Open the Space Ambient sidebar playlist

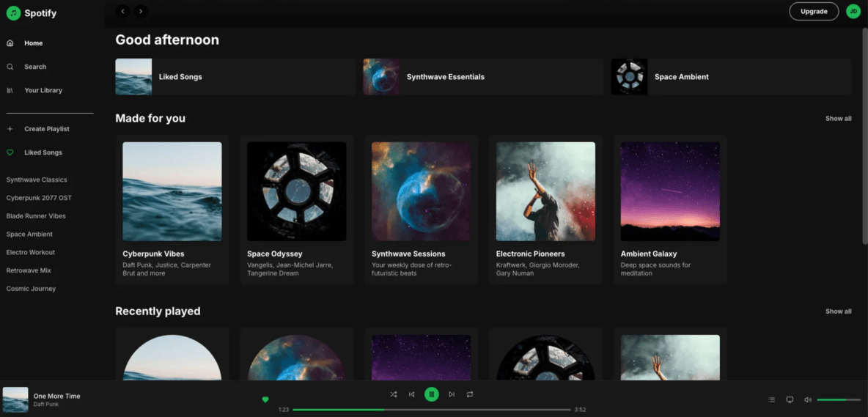click(x=29, y=235)
